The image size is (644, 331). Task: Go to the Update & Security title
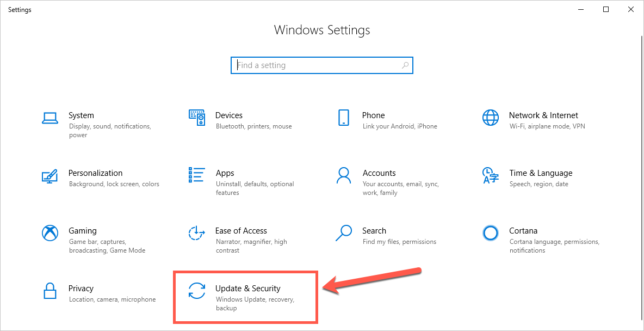[x=247, y=289]
